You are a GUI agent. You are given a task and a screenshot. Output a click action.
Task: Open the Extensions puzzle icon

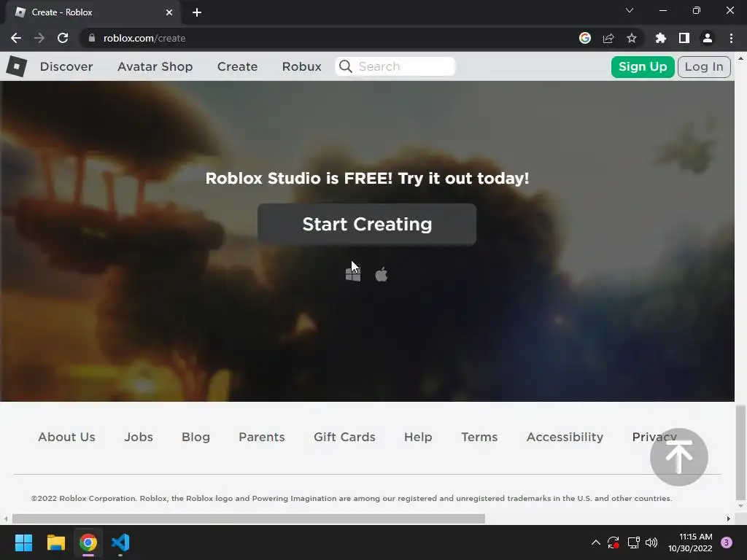click(x=661, y=38)
